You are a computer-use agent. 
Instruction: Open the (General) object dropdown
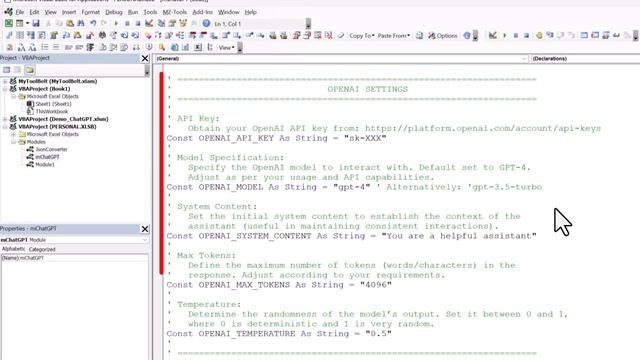click(x=341, y=59)
